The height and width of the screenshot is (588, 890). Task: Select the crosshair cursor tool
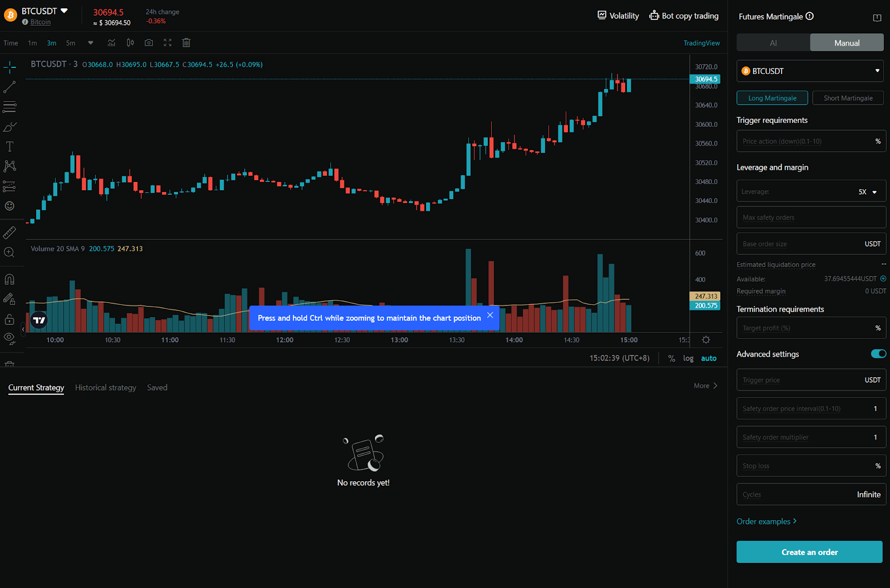[x=9, y=68]
